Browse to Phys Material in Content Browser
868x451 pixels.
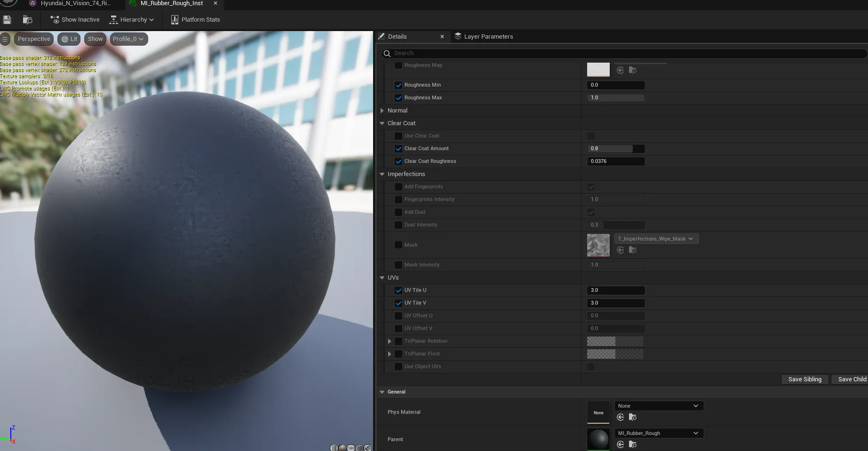coord(633,417)
